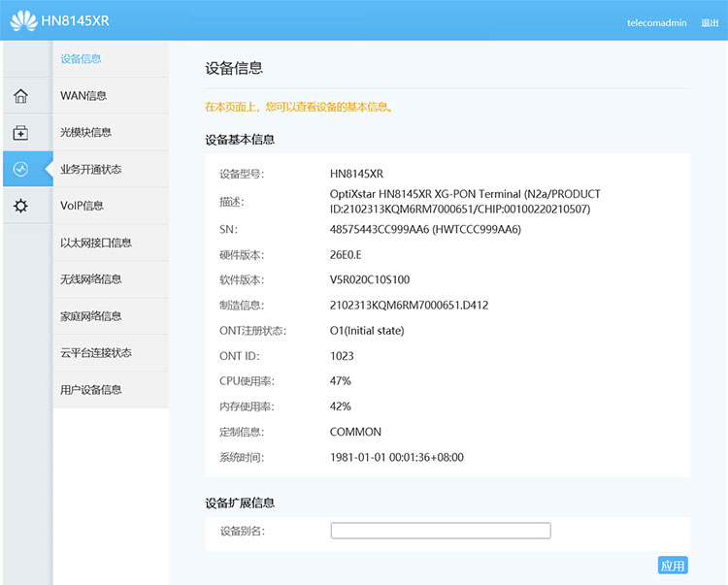The height and width of the screenshot is (585, 728).
Task: Go to 光模块信息 page
Action: coord(85,133)
